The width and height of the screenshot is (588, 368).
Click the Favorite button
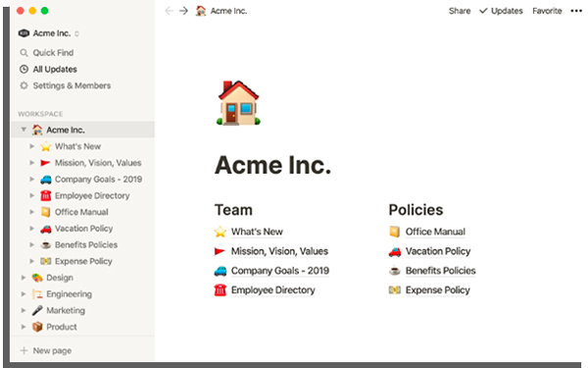coord(547,11)
